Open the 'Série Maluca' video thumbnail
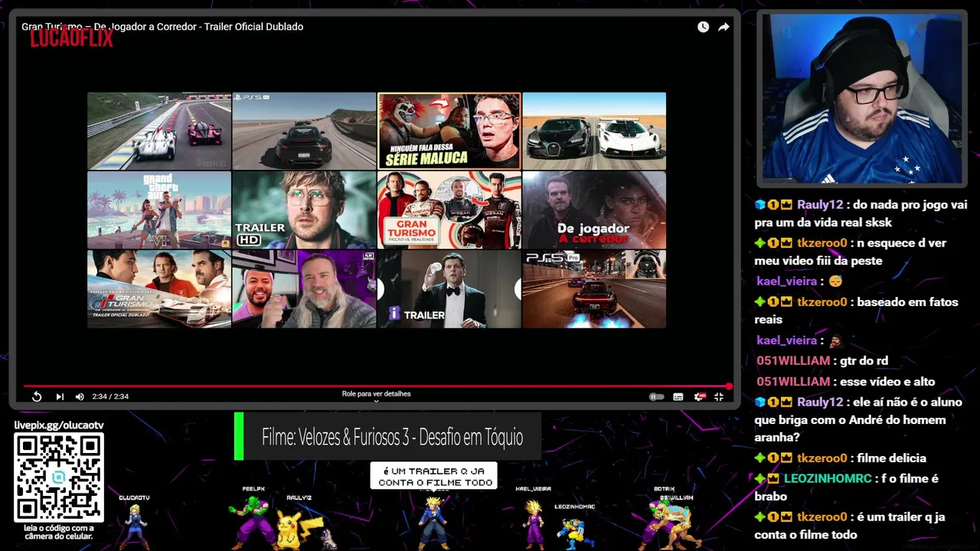Viewport: 980px width, 551px height. (x=449, y=131)
